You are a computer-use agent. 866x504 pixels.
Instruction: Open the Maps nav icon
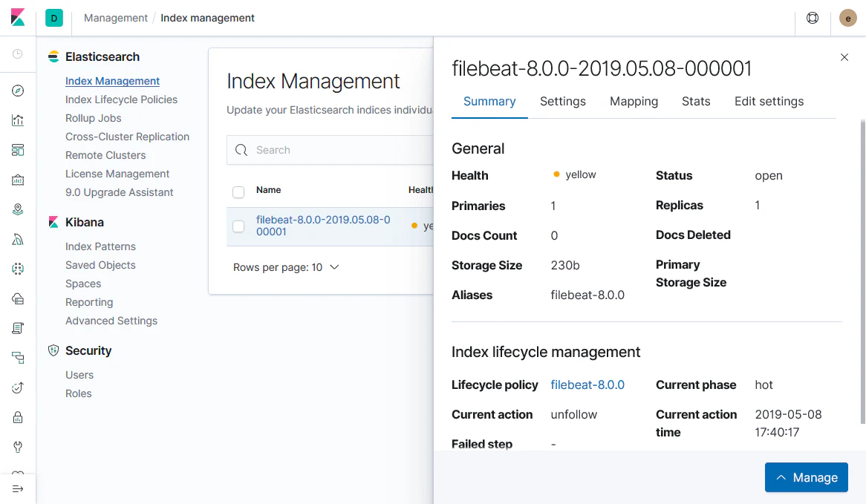pos(18,210)
